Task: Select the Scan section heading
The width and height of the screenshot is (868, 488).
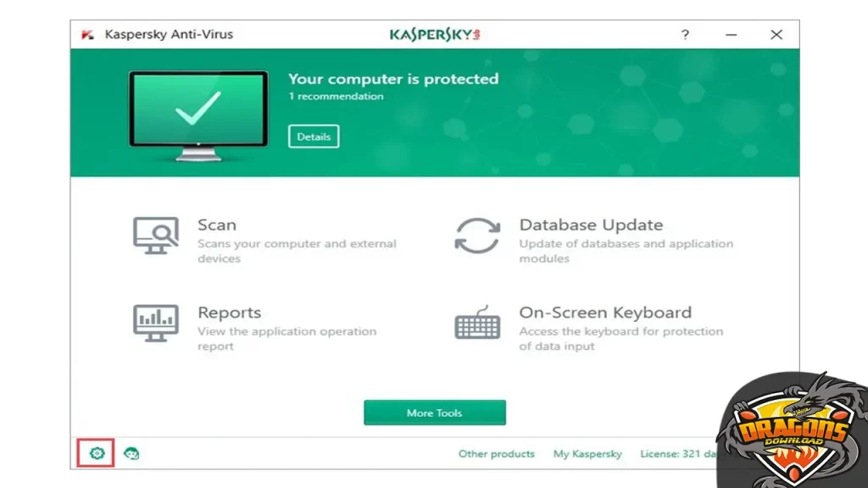Action: coord(217,225)
